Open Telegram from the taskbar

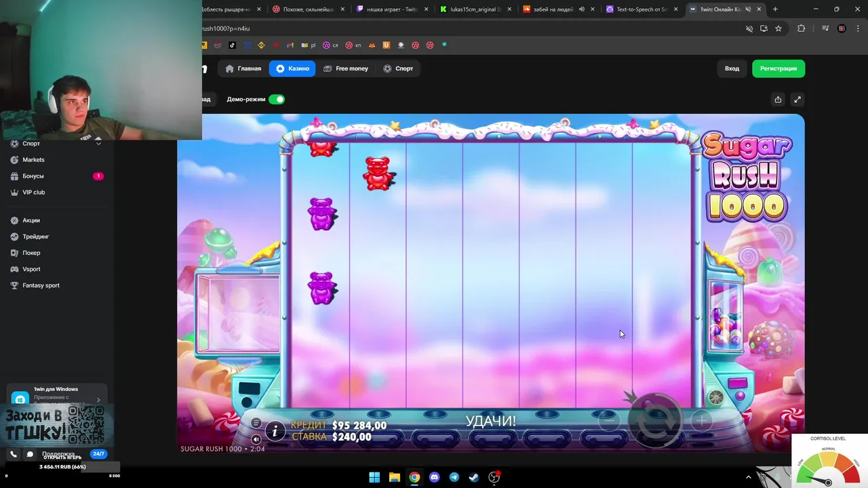tap(454, 477)
